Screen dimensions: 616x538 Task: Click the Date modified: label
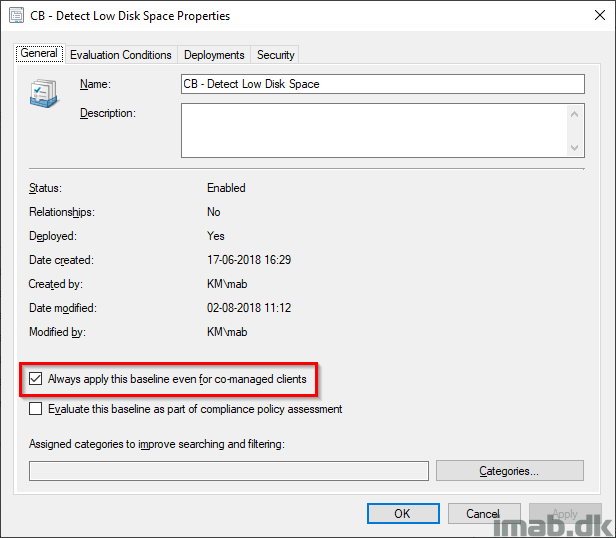63,308
